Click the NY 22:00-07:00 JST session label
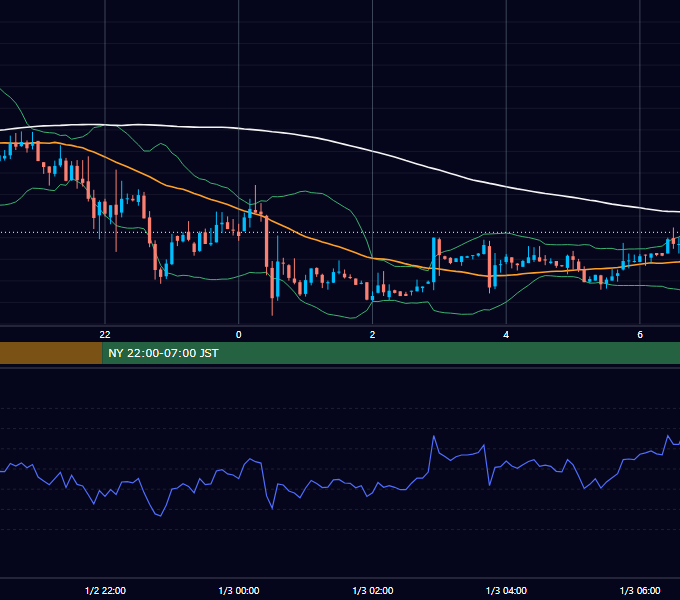This screenshot has width=680, height=600. click(x=163, y=353)
